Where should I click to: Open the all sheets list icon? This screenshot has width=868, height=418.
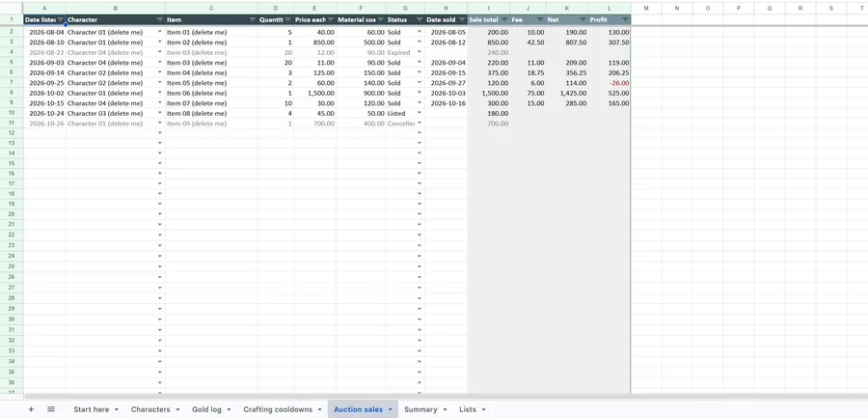(51, 409)
